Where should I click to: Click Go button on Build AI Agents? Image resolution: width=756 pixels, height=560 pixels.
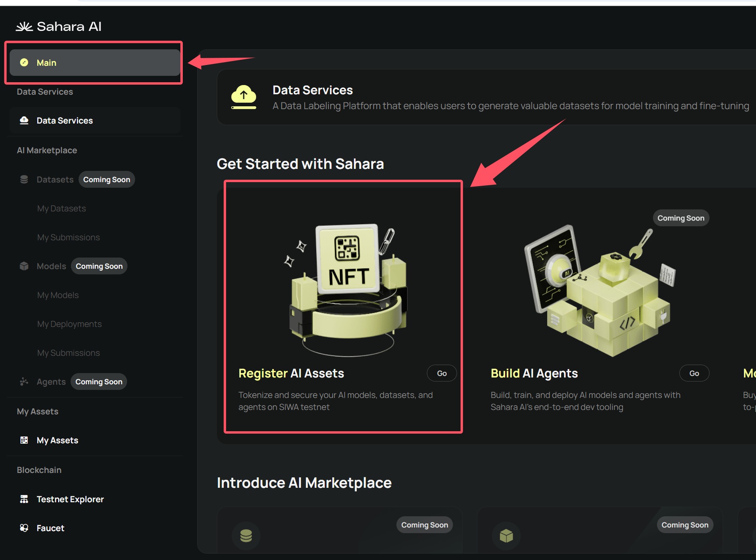tap(694, 373)
